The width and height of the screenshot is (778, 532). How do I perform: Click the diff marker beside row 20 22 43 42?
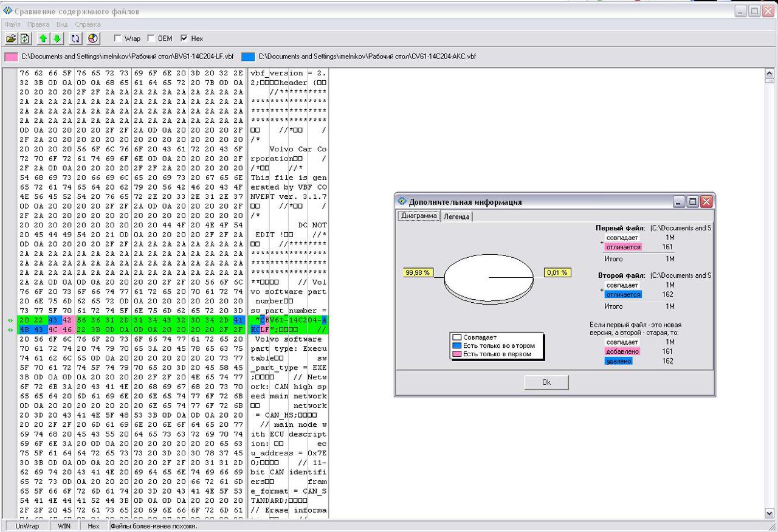click(10, 320)
